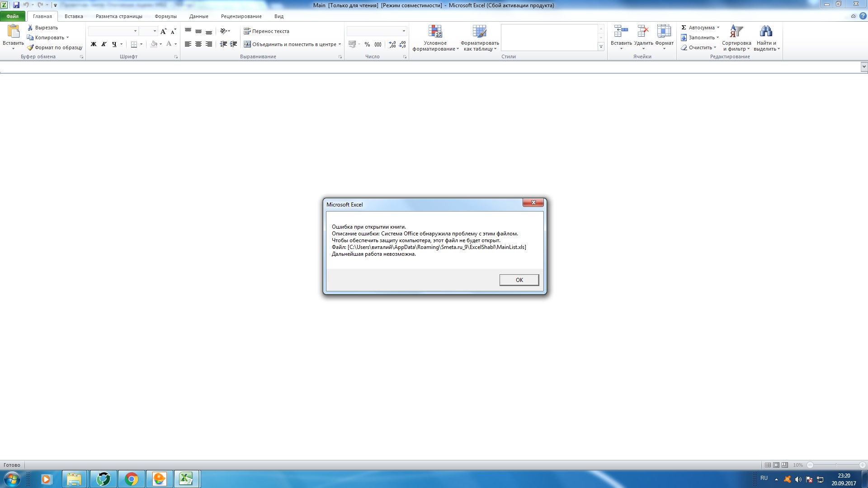Image resolution: width=868 pixels, height=488 pixels.
Task: Open Conditional Formatting (Условное форматирование)
Action: click(435, 38)
